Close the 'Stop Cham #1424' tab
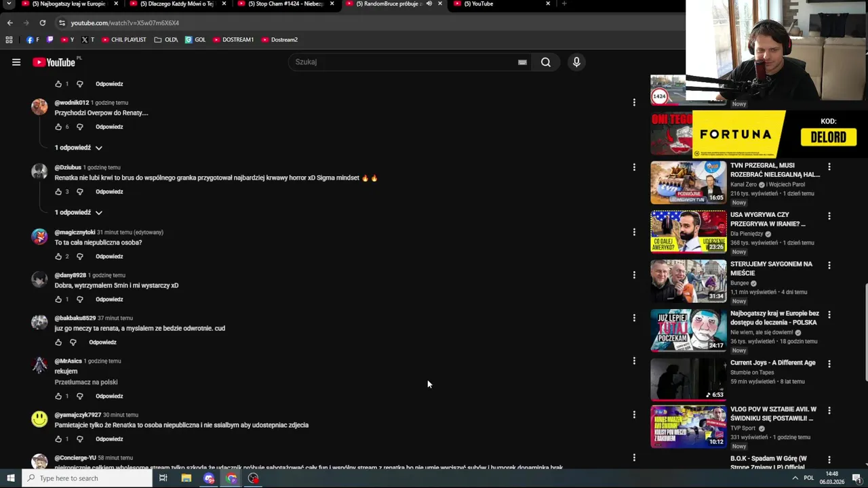This screenshot has width=868, height=488. (x=332, y=3)
